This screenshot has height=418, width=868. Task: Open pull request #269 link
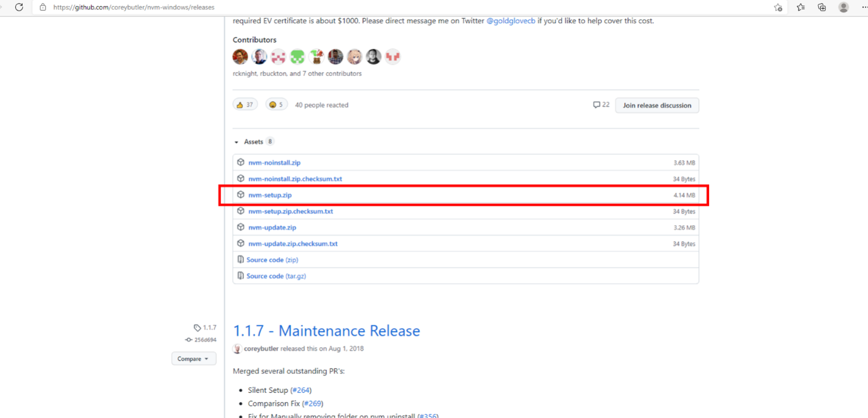(x=313, y=403)
